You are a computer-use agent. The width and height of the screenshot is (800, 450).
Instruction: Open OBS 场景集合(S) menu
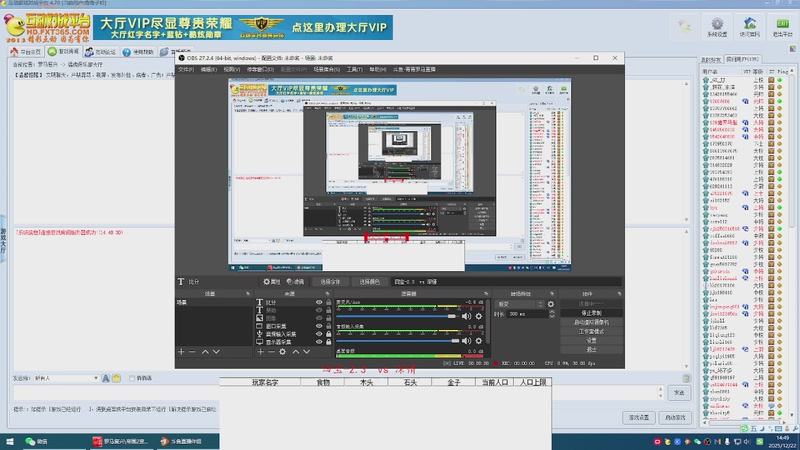[x=327, y=69]
